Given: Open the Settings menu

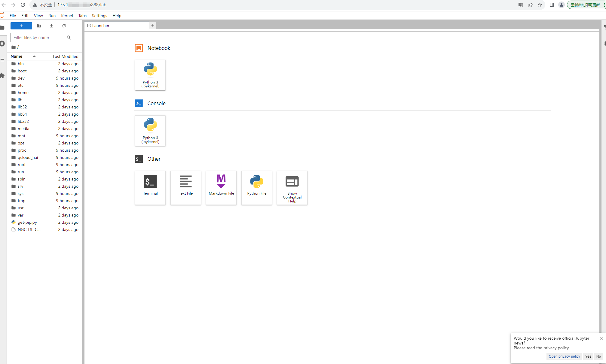Looking at the screenshot, I should 99,16.
